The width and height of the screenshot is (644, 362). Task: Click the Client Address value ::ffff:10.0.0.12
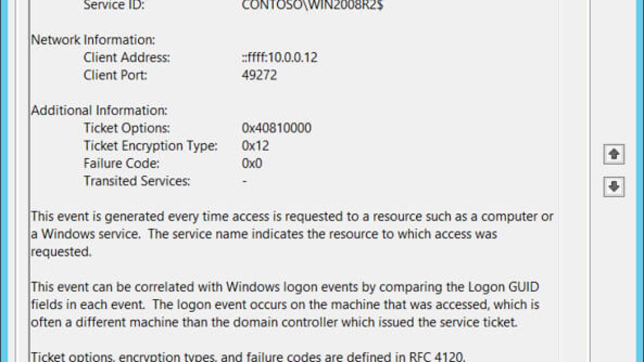[280, 57]
